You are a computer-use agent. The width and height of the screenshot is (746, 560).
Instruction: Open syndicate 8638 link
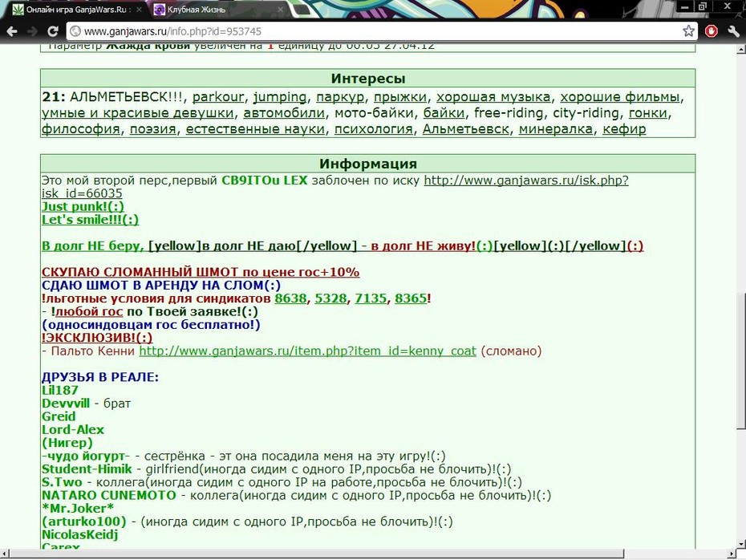coord(290,298)
